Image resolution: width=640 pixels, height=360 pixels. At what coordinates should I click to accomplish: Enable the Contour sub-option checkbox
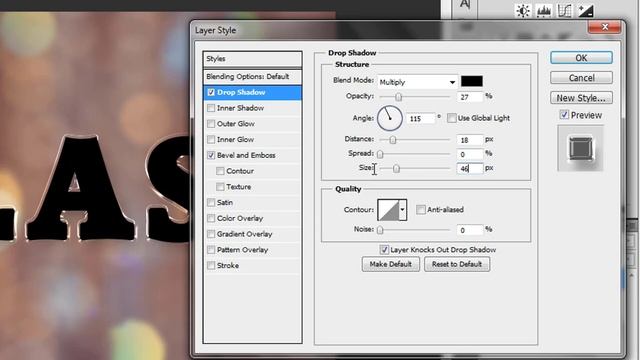coord(220,171)
